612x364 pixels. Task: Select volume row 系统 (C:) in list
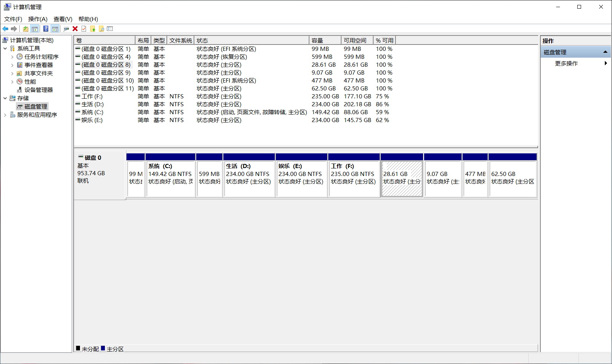(x=234, y=112)
